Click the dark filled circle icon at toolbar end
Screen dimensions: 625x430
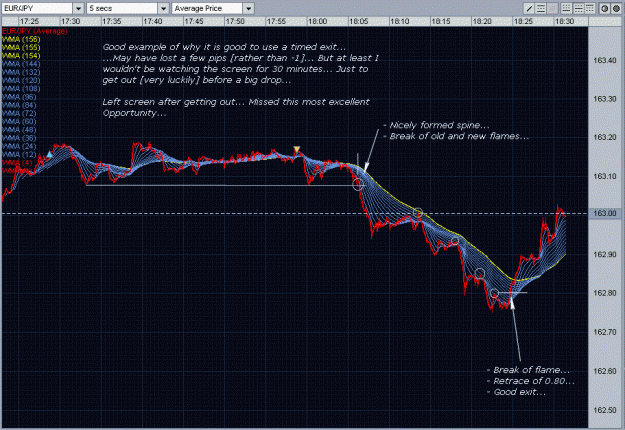point(616,8)
